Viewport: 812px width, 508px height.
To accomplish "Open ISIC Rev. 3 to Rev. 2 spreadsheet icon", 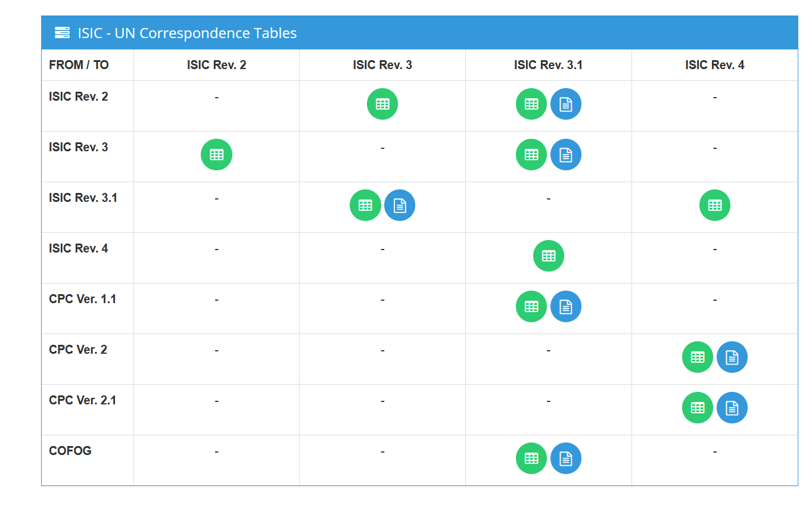I will (x=217, y=155).
